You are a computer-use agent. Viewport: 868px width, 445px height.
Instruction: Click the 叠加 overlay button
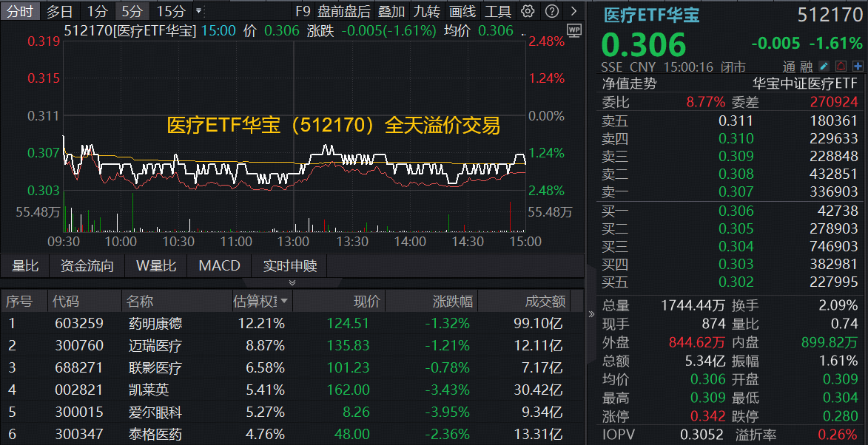pos(391,11)
